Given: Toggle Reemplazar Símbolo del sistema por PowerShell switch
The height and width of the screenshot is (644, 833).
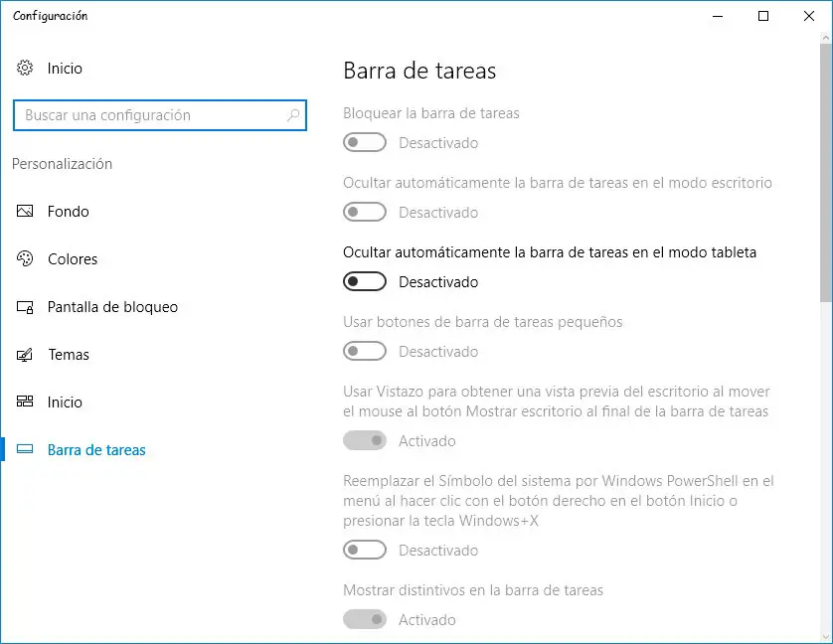Looking at the screenshot, I should (364, 551).
